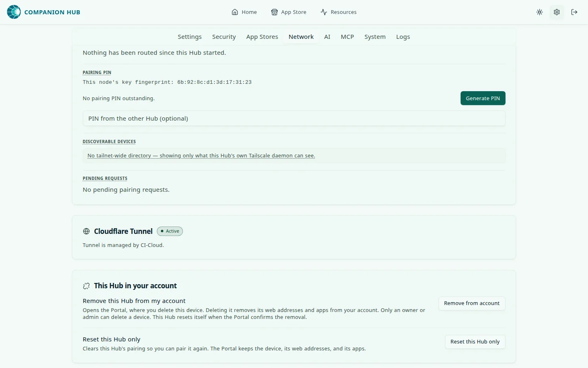Click the Companion Hub logo icon
The height and width of the screenshot is (368, 588).
tap(14, 12)
